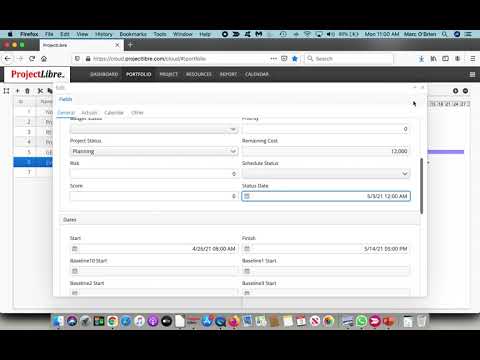Open the Firefox downloads arrow icon
Screen dimensions: 480x360
coord(421,59)
